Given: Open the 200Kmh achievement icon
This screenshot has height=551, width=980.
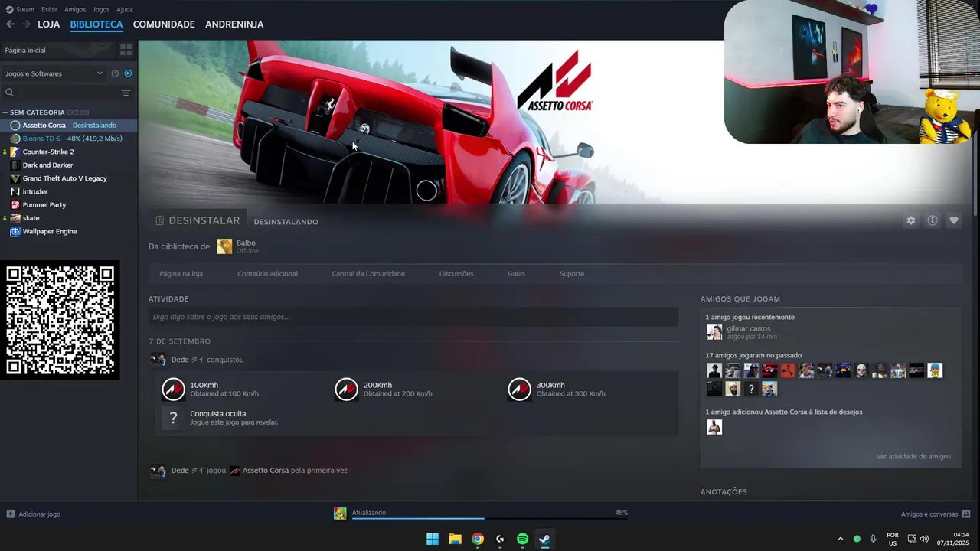Looking at the screenshot, I should tap(346, 390).
